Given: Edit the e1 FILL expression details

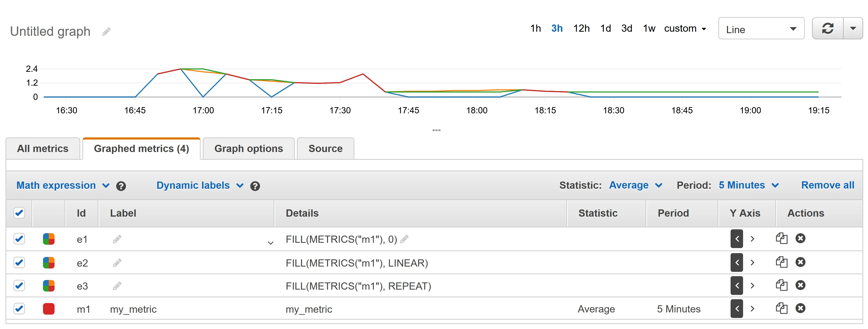Looking at the screenshot, I should coord(404,239).
